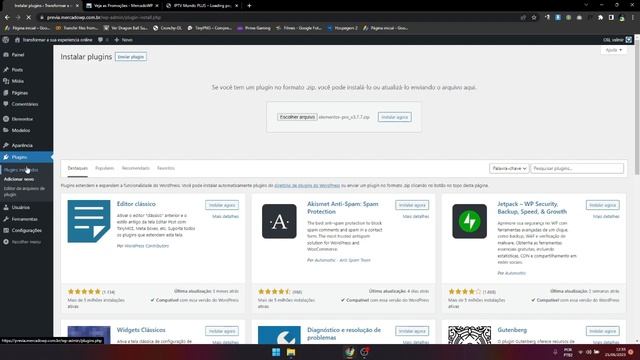Image resolution: width=640 pixels, height=360 pixels.
Task: Switch to the Recomendados tab
Action: click(136, 168)
